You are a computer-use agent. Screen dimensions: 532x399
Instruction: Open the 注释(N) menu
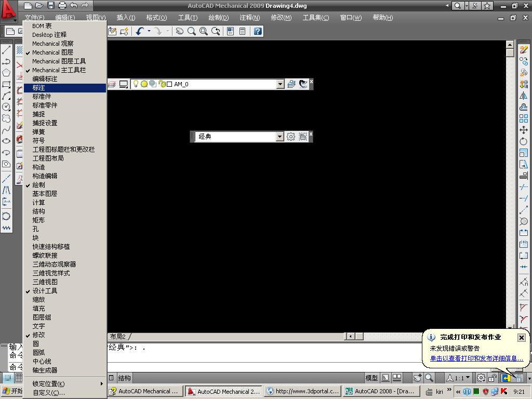coord(250,17)
